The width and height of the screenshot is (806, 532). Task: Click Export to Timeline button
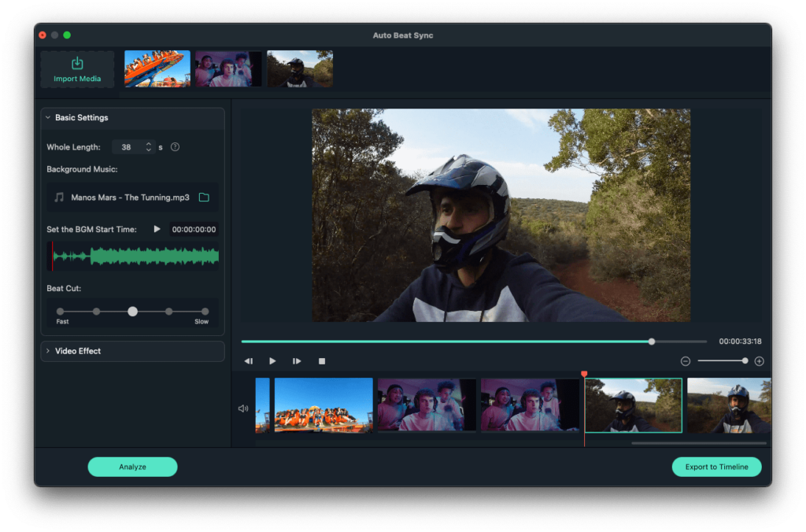(x=716, y=467)
